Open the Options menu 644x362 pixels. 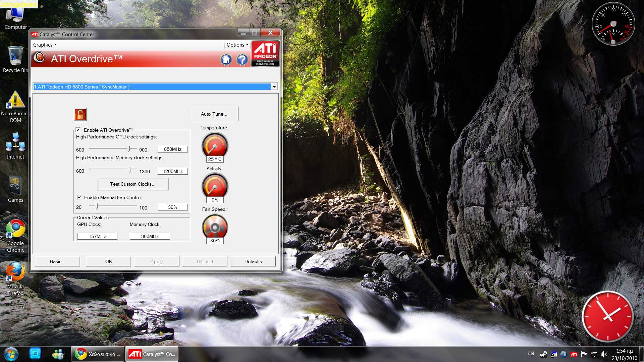point(237,45)
